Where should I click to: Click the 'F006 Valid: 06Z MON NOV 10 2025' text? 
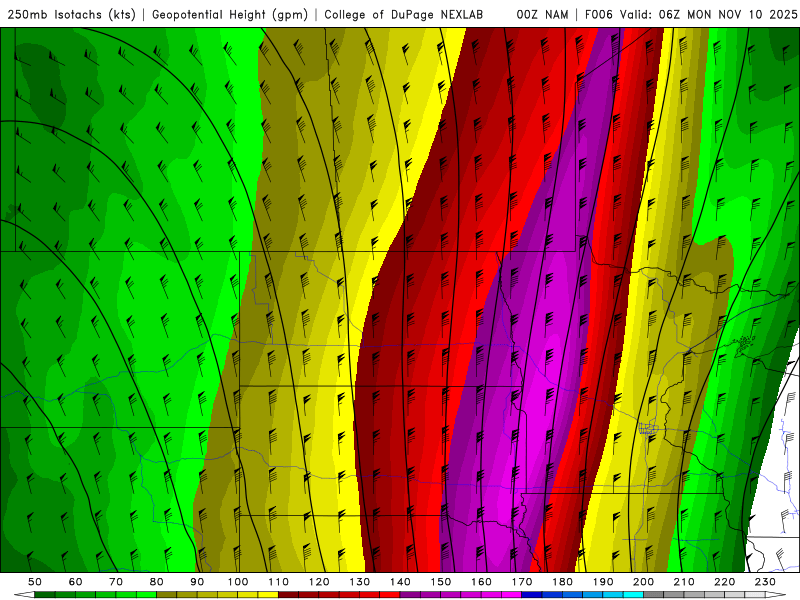[691, 15]
